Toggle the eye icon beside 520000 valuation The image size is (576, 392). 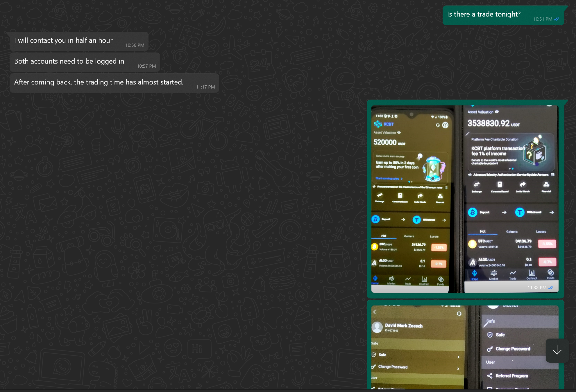point(399,132)
